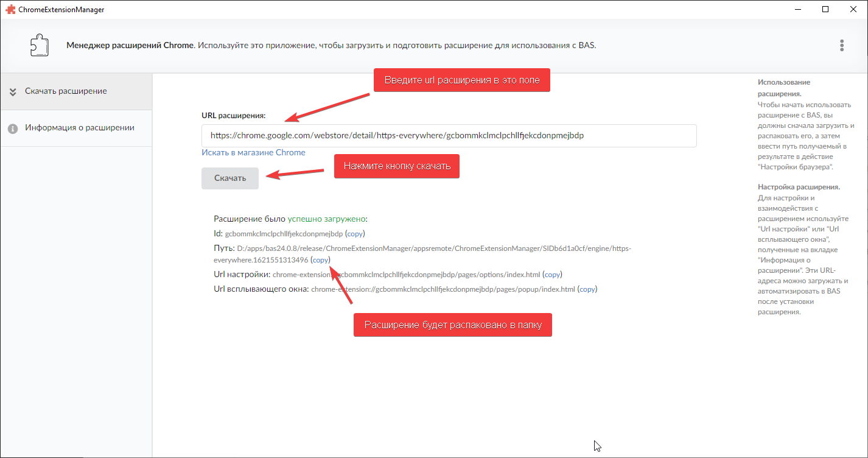This screenshot has height=458, width=868.
Task: Click (copy) next to the Путь folder path
Action: [x=321, y=260]
